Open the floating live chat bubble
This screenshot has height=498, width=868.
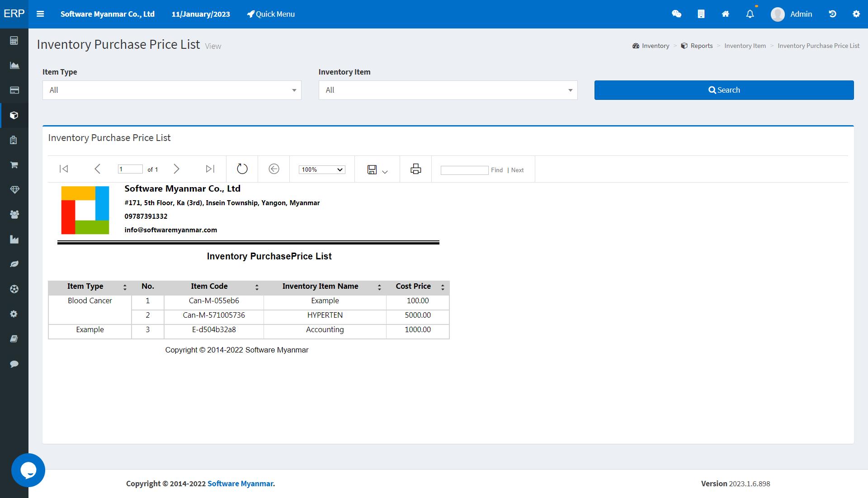[x=28, y=470]
